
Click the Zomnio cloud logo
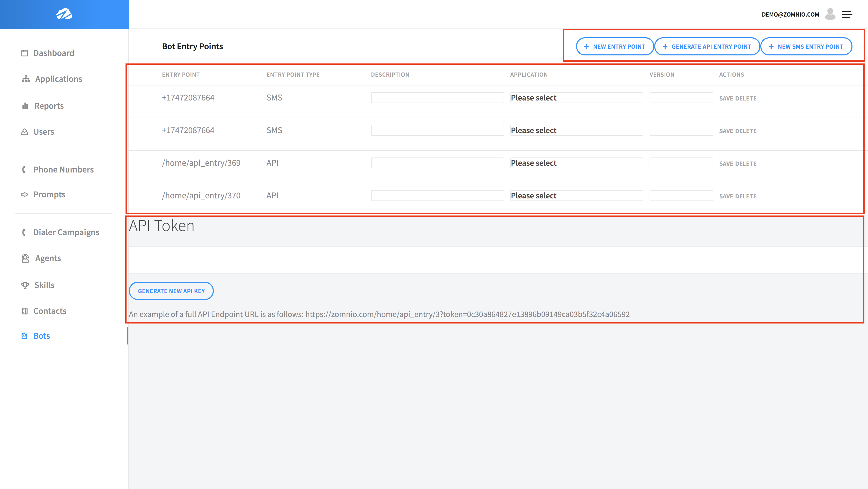(x=64, y=14)
